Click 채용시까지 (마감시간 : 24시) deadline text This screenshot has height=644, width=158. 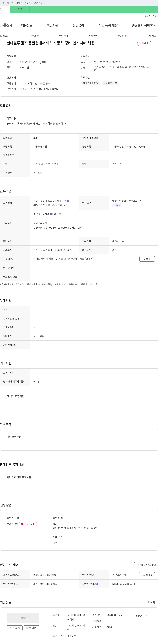pyautogui.click(x=22, y=524)
